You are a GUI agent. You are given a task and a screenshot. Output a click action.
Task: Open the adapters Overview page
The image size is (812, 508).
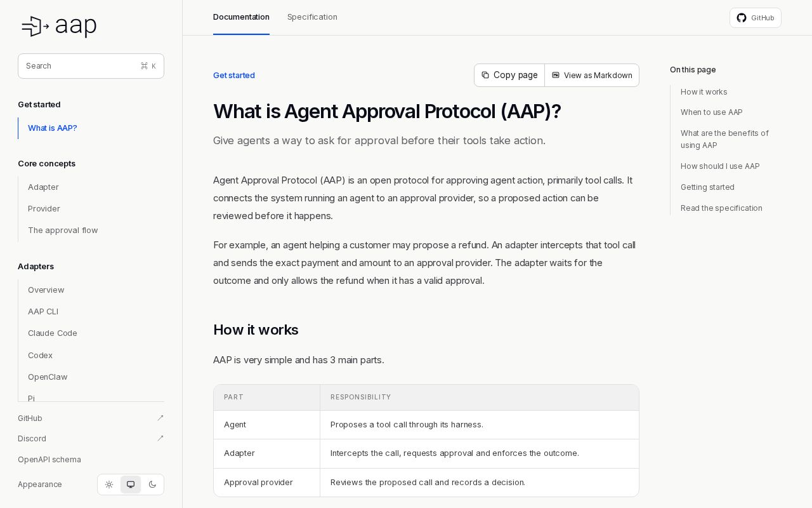46,290
